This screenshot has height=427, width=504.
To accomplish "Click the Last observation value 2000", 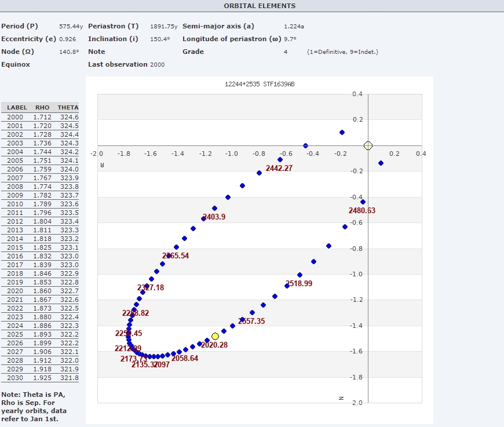I will click(x=157, y=65).
